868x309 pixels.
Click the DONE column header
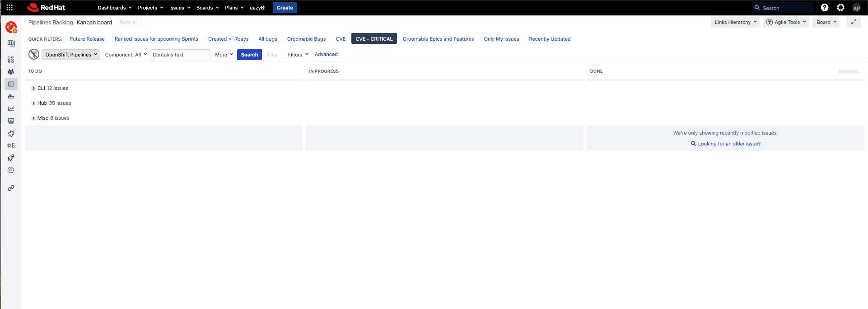pos(596,71)
